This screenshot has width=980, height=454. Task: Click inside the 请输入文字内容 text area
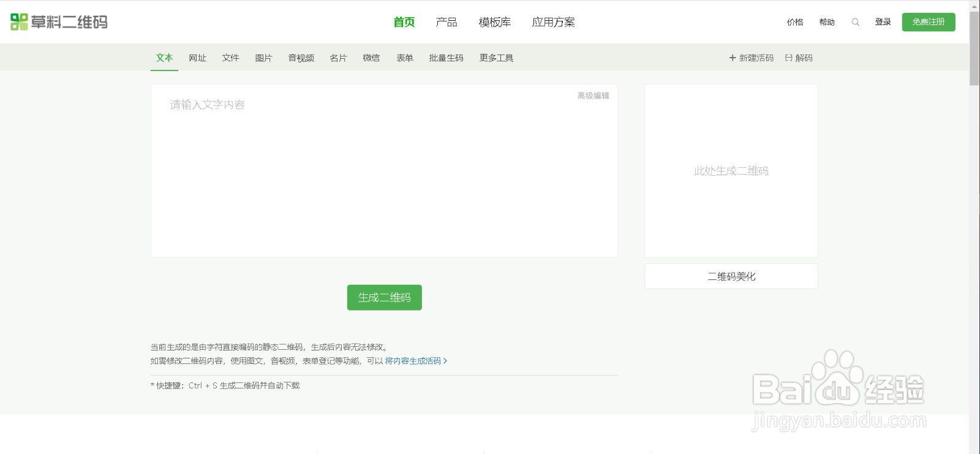click(384, 171)
